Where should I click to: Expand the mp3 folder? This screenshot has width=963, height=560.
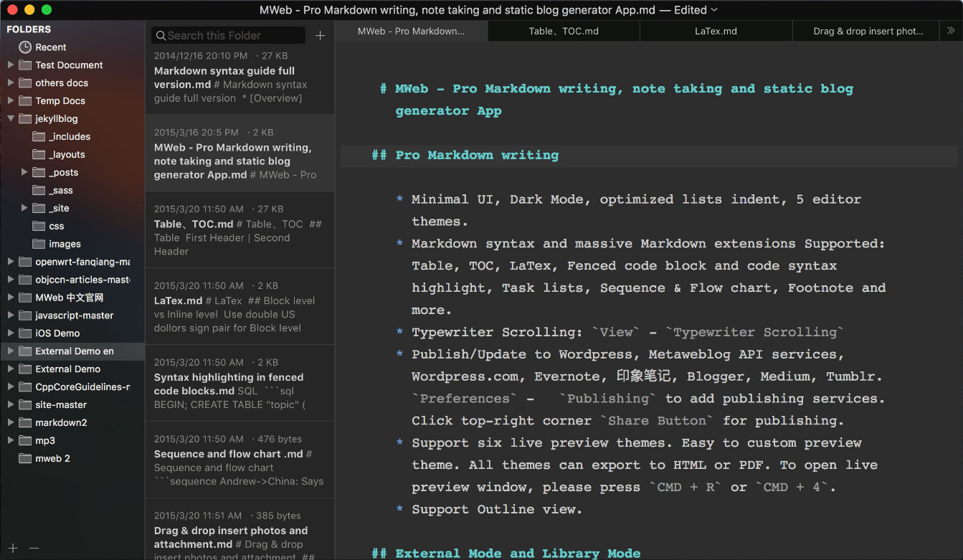pyautogui.click(x=11, y=440)
